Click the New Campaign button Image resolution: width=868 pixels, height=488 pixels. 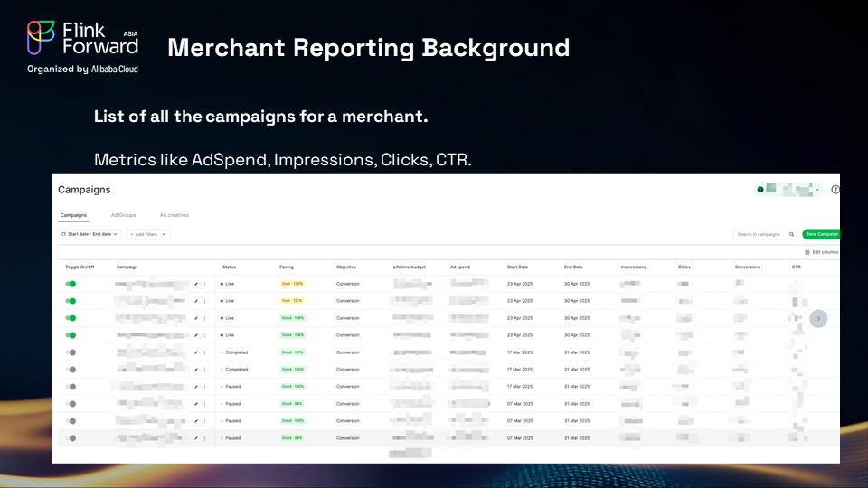tap(822, 235)
